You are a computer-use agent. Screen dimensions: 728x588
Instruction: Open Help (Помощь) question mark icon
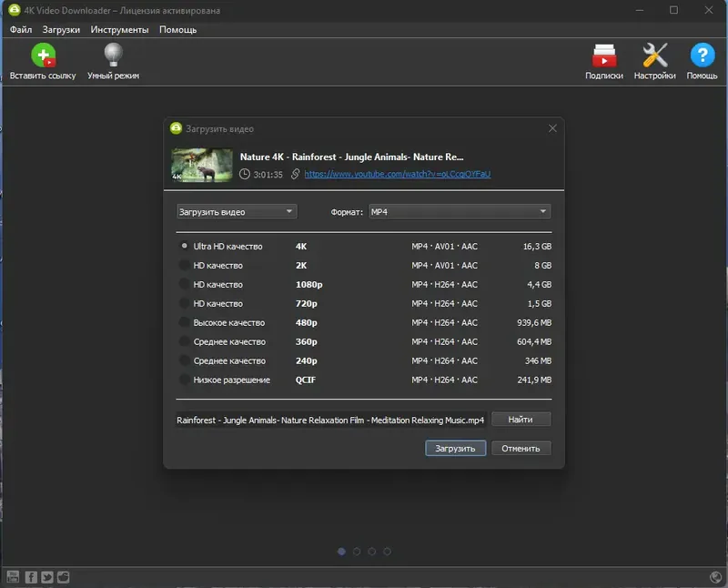tap(702, 56)
